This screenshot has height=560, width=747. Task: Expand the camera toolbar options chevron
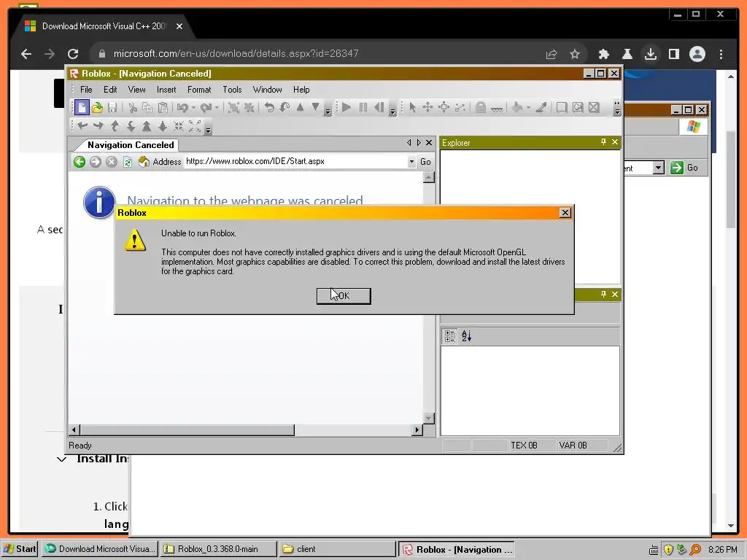(208, 130)
